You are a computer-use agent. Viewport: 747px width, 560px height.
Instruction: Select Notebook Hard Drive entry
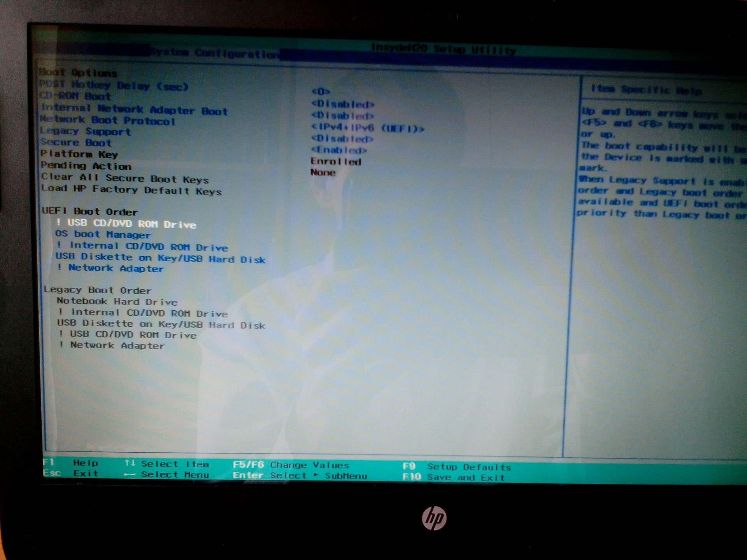(x=117, y=301)
